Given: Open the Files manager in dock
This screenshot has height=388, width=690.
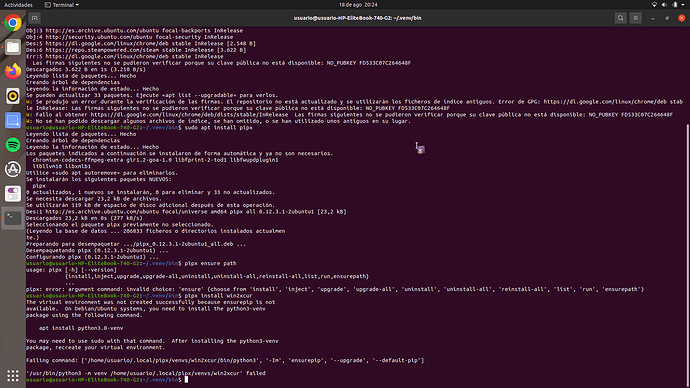Looking at the screenshot, I should click(x=13, y=47).
